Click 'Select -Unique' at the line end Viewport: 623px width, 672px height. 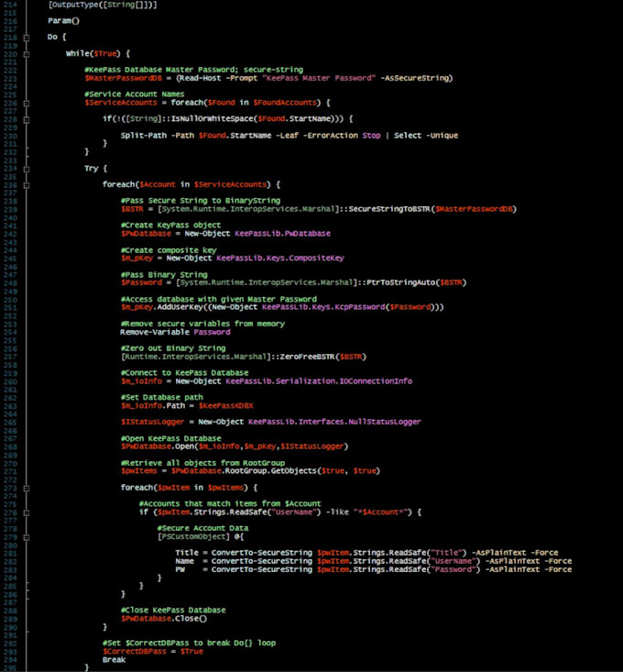click(x=426, y=136)
